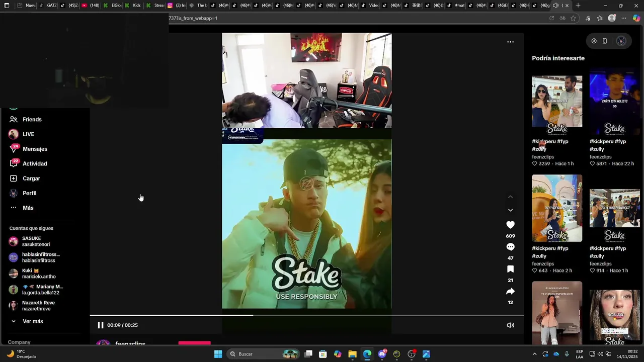Viewport: 644px width, 362px height.
Task: Like the video with the heart icon
Action: pos(510,225)
